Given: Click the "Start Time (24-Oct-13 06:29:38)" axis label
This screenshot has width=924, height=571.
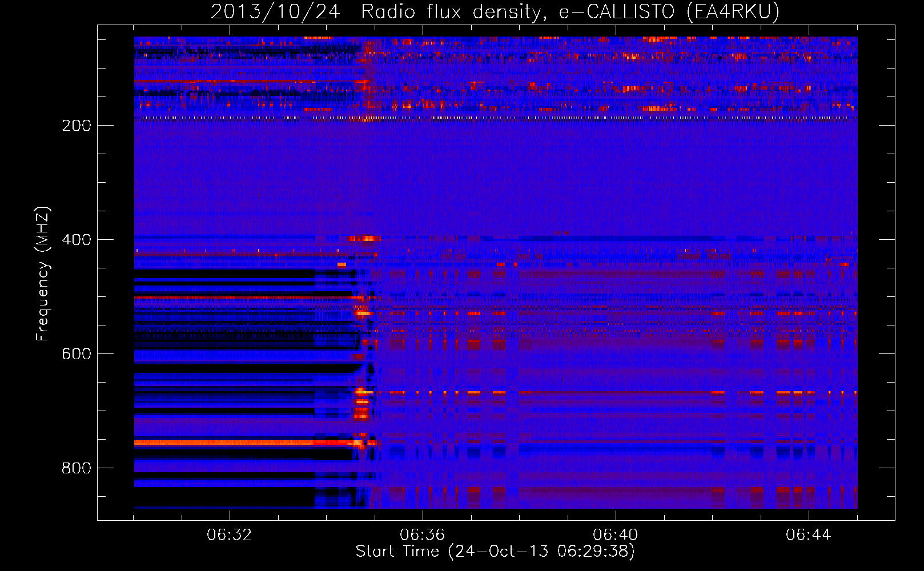Looking at the screenshot, I should (495, 552).
